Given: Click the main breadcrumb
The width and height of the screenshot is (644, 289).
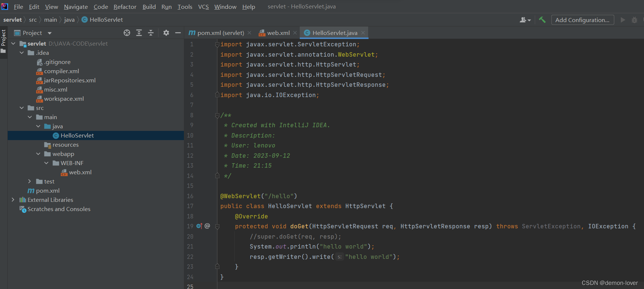Looking at the screenshot, I should click(50, 19).
